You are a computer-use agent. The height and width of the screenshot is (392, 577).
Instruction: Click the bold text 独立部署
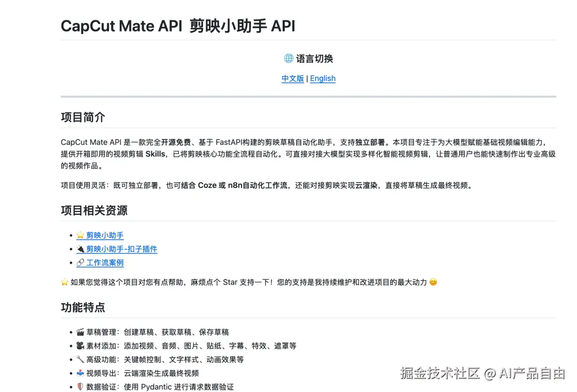[370, 142]
